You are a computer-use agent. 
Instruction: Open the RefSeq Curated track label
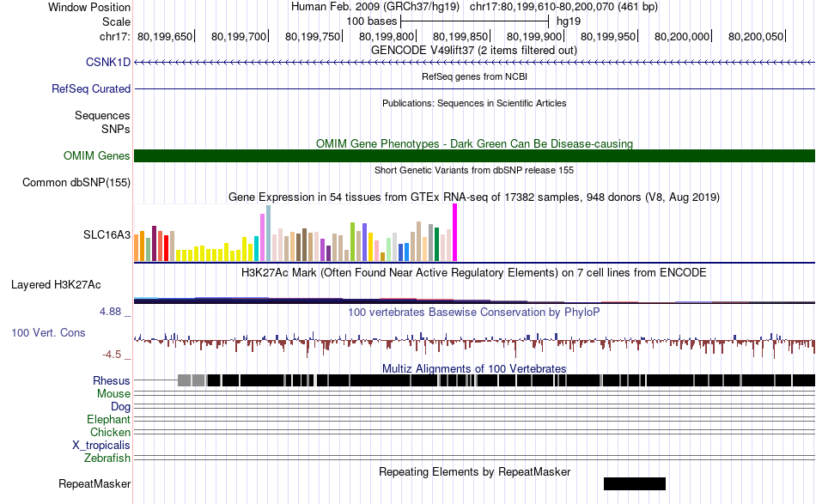coord(91,89)
